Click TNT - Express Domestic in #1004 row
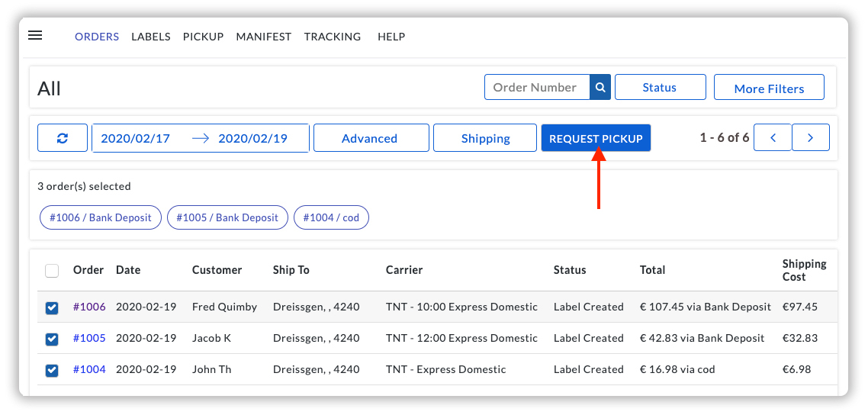This screenshot has width=868, height=415. tap(445, 369)
